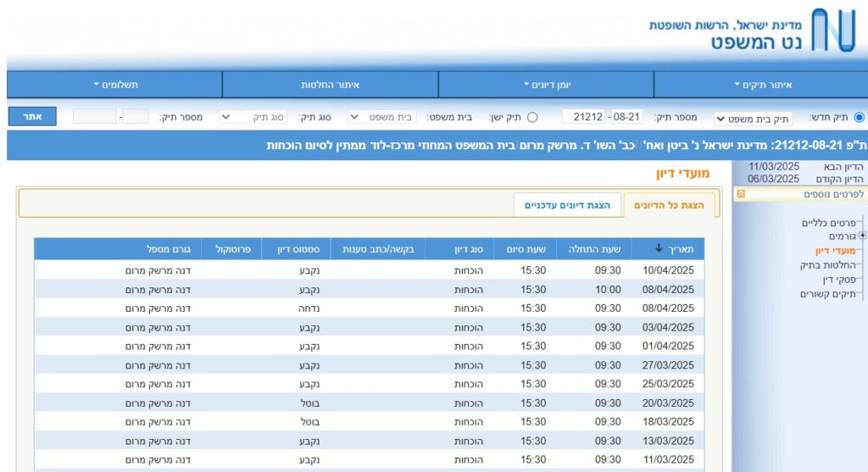Viewport: 868px width, 472px height.
Task: Click בוטל status in 20/03/2025 row
Action: pyautogui.click(x=310, y=403)
